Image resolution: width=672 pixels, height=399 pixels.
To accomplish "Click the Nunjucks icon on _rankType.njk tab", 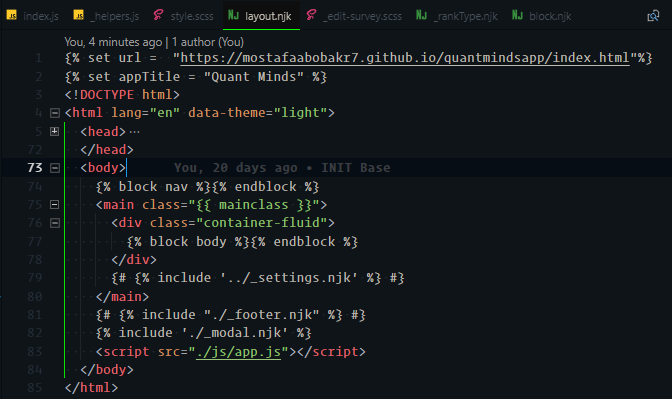I will click(421, 15).
